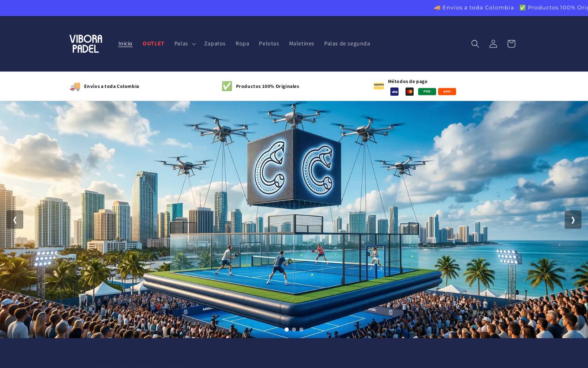Open the account login icon
The image size is (588, 368).
pyautogui.click(x=493, y=44)
